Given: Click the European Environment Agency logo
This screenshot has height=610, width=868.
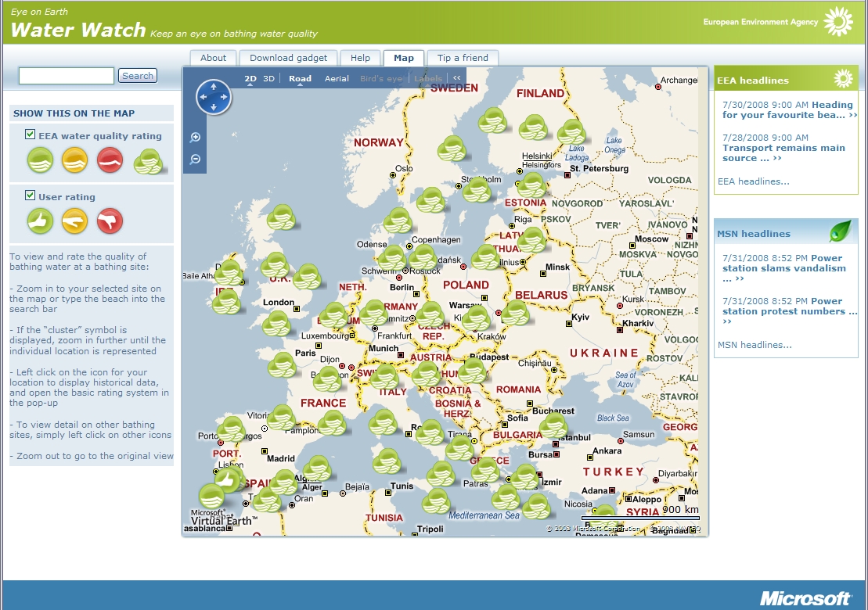Looking at the screenshot, I should [x=778, y=22].
